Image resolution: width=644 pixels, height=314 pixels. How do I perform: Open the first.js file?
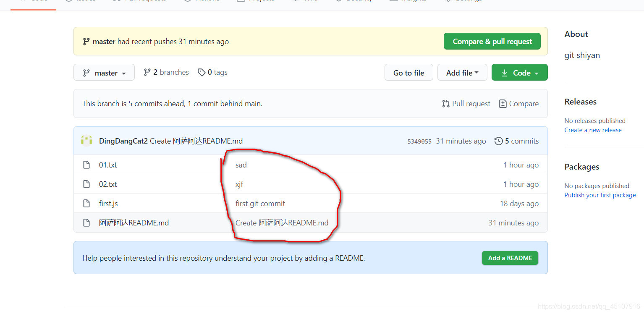click(x=108, y=204)
